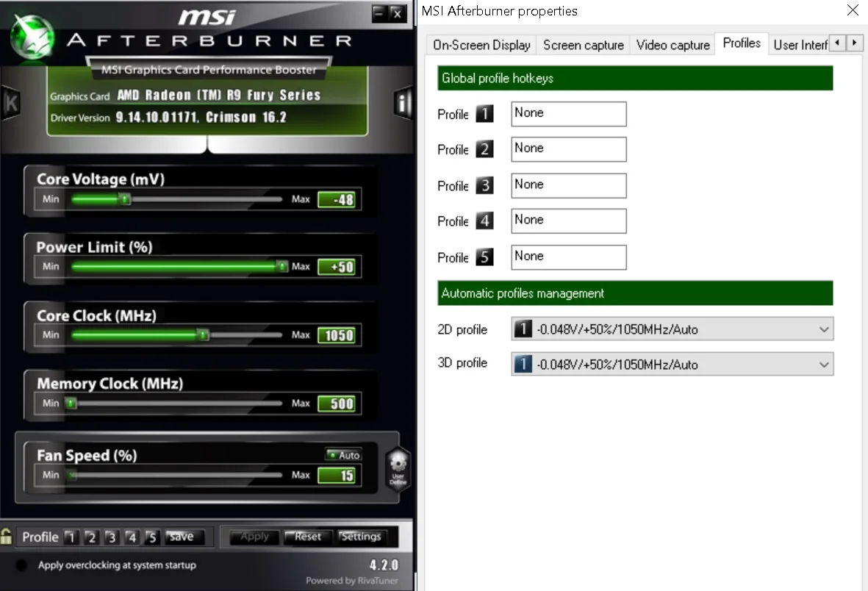
Task: Load profile slot 1 in Afterburner
Action: pos(71,537)
